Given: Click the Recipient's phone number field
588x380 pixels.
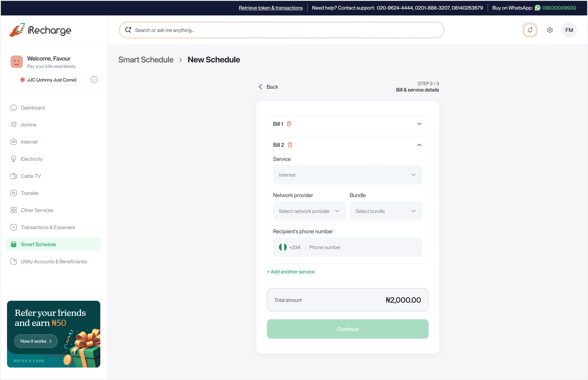Looking at the screenshot, I should pyautogui.click(x=363, y=247).
